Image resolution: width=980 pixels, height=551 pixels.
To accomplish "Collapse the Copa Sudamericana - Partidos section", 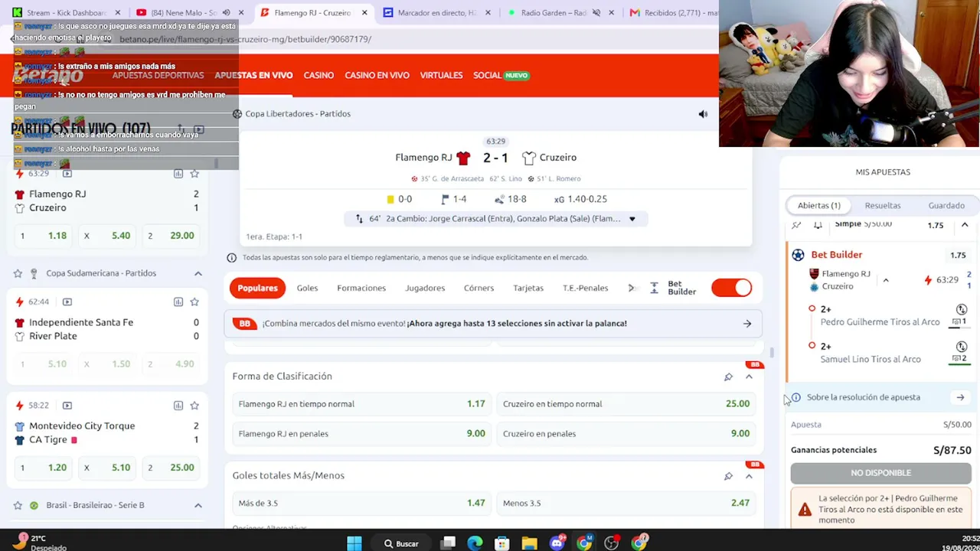I will (x=198, y=273).
